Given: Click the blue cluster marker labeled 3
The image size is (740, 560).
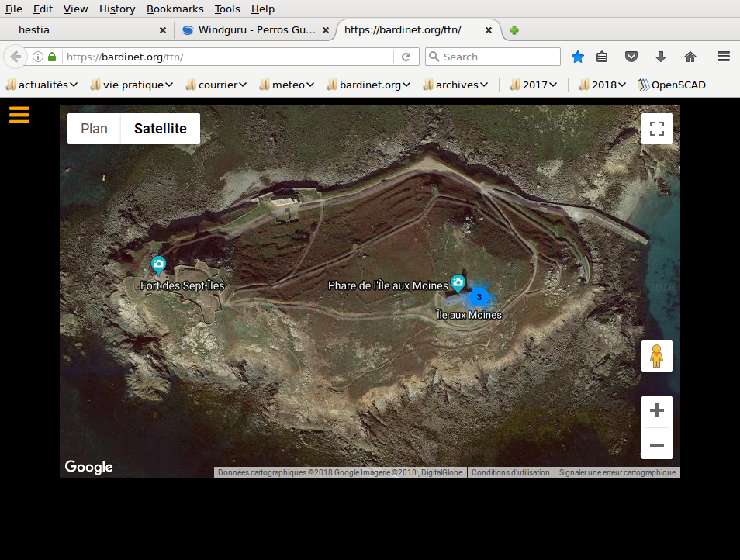Looking at the screenshot, I should pyautogui.click(x=479, y=296).
